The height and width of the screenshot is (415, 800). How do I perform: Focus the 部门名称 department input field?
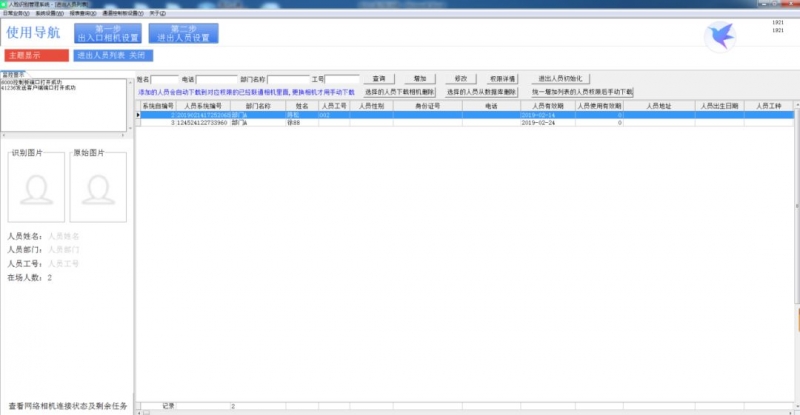[x=287, y=78]
